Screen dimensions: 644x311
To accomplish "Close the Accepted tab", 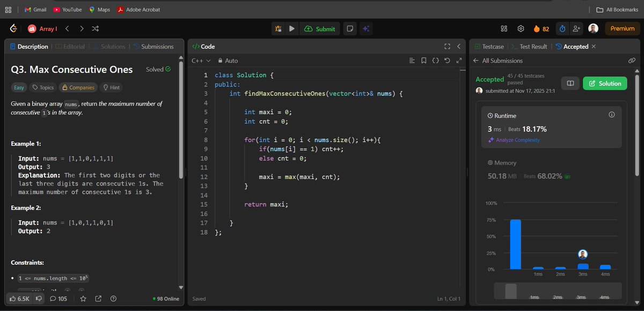I will point(594,47).
